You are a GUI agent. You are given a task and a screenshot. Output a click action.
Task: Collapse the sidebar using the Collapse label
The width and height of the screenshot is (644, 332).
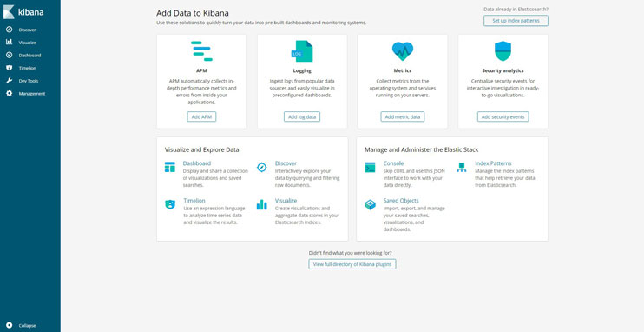27,326
